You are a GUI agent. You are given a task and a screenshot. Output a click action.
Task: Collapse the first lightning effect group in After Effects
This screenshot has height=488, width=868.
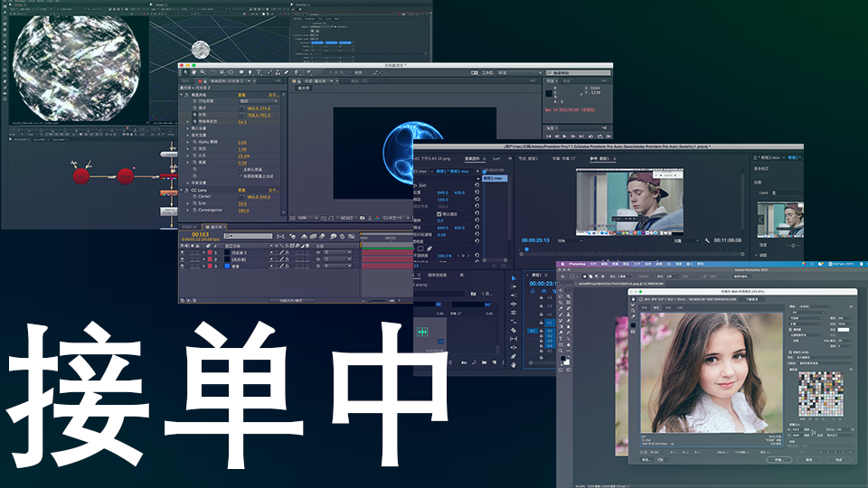[181, 95]
